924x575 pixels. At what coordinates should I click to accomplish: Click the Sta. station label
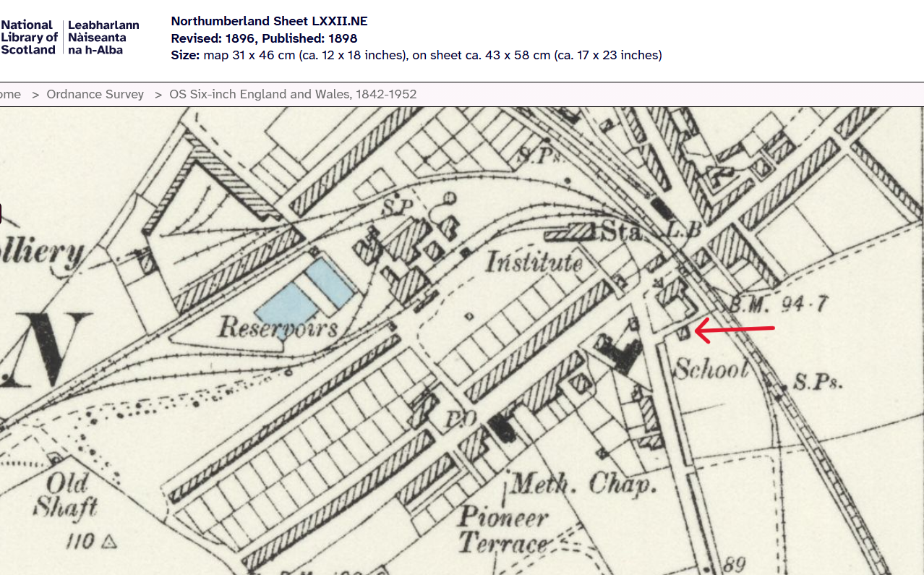click(x=622, y=231)
